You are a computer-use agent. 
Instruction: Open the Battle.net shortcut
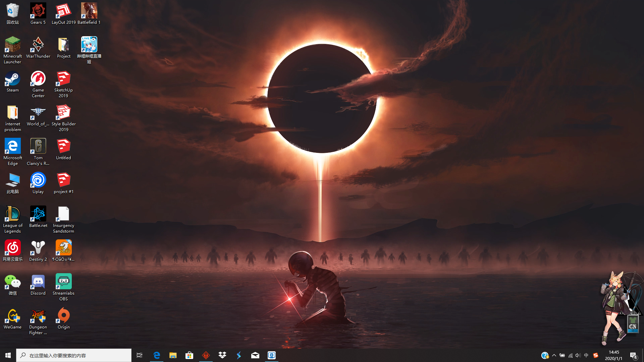[x=38, y=217]
